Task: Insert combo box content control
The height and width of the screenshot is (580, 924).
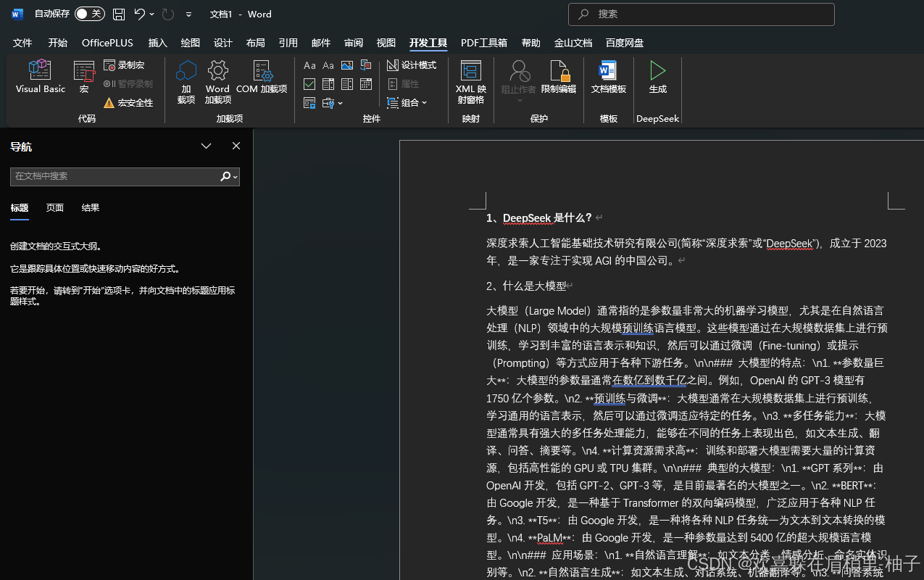Action: click(x=328, y=84)
